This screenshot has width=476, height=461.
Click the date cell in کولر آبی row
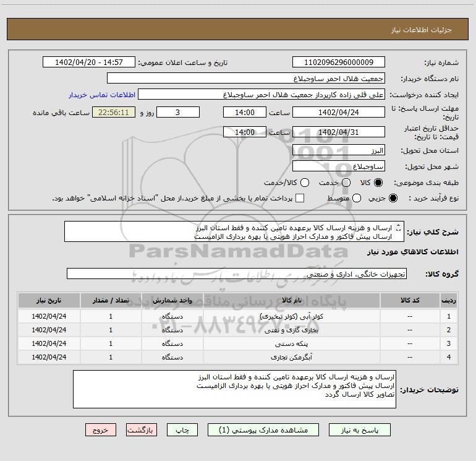(x=49, y=316)
